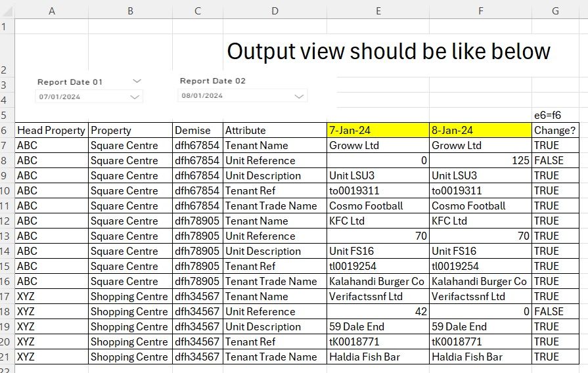The width and height of the screenshot is (588, 373).
Task: Click 'Kalahandi Burger Co' cell under 7-Jan-24
Action: (x=378, y=281)
